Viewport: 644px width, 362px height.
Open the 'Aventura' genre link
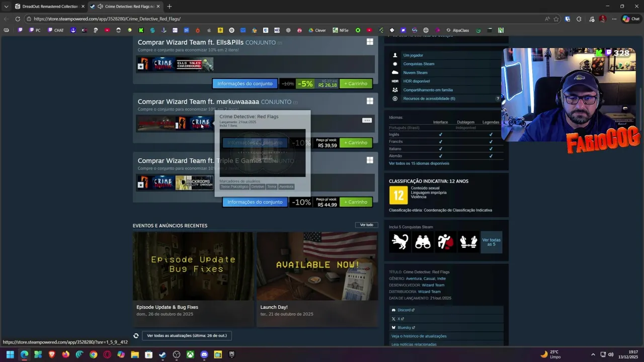pyautogui.click(x=414, y=279)
